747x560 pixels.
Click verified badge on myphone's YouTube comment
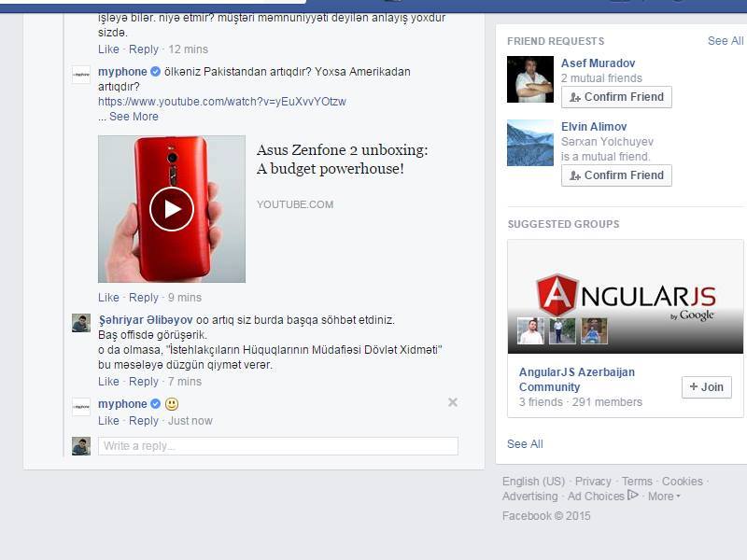point(155,72)
